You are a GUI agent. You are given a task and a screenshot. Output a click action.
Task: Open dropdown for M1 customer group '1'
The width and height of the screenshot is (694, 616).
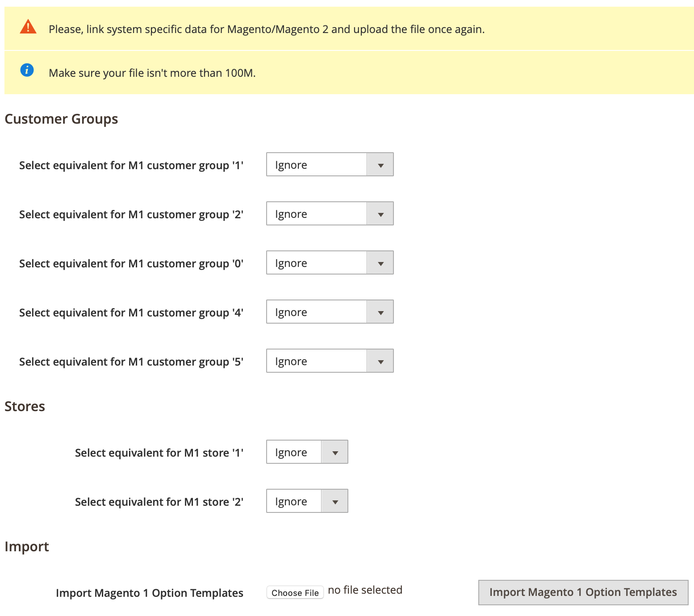pyautogui.click(x=330, y=164)
